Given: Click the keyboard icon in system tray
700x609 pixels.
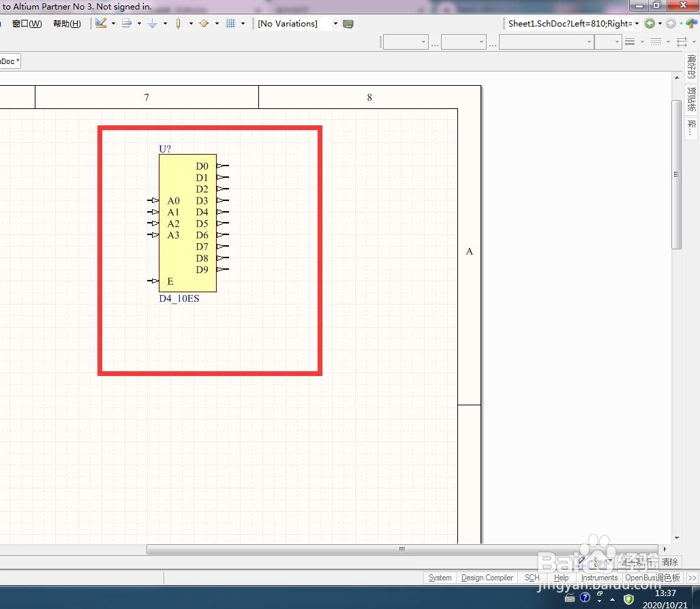Looking at the screenshot, I should pos(570,598).
